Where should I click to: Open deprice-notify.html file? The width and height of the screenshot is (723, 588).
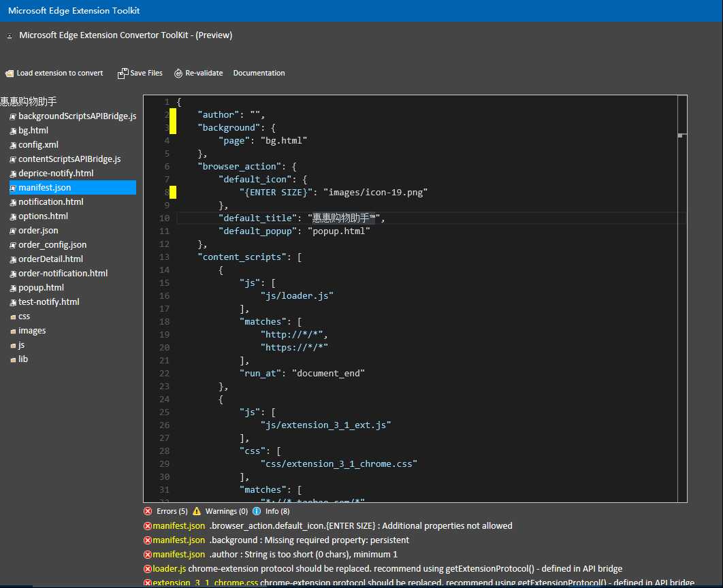click(x=56, y=174)
